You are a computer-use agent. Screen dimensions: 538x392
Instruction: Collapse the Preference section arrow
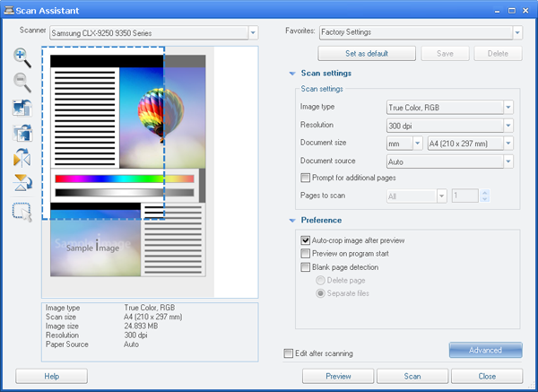(291, 220)
